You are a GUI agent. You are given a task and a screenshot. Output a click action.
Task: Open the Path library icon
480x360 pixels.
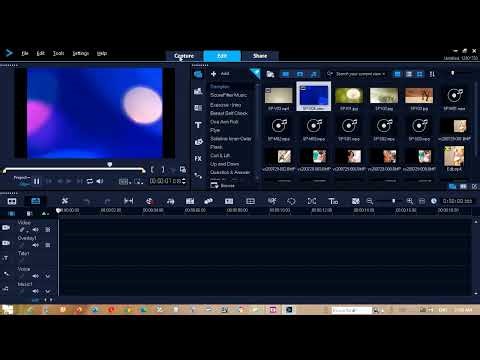[198, 175]
